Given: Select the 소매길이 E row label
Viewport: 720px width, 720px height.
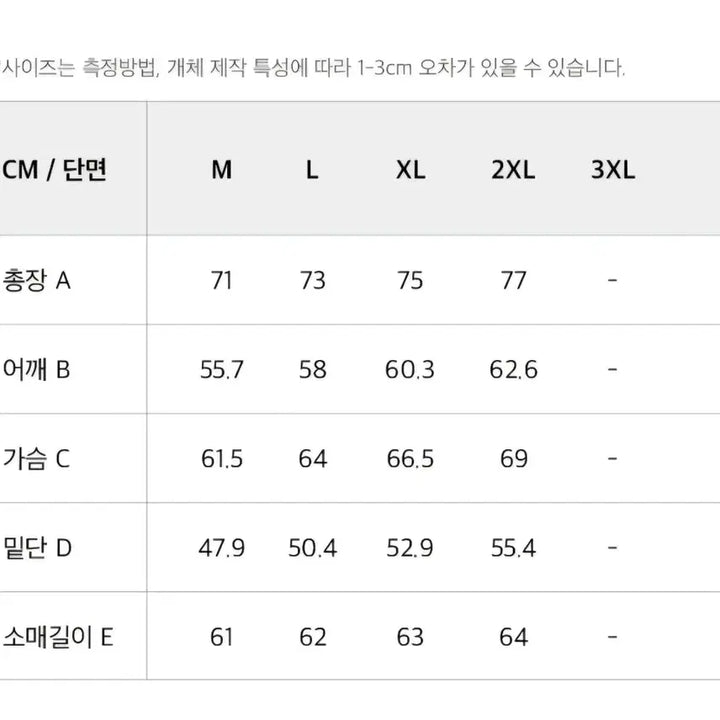Looking at the screenshot, I should (57, 637).
